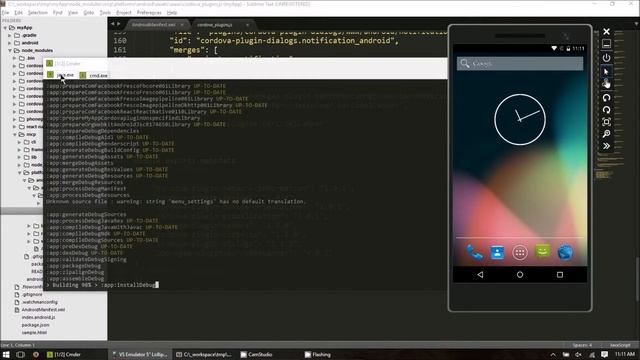Click the Windows Start button
The image size is (640, 360).
click(6, 354)
